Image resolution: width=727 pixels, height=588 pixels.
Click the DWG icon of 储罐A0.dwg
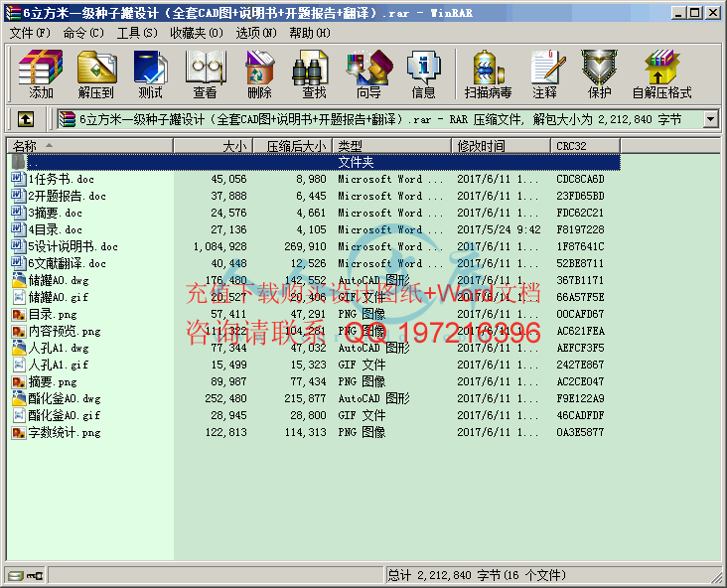pos(19,280)
